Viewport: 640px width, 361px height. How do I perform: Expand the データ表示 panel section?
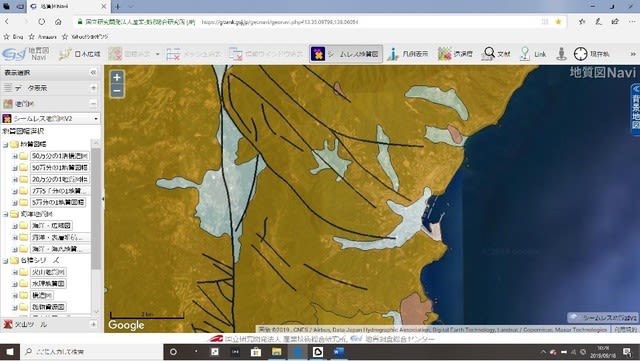pyautogui.click(x=93, y=88)
